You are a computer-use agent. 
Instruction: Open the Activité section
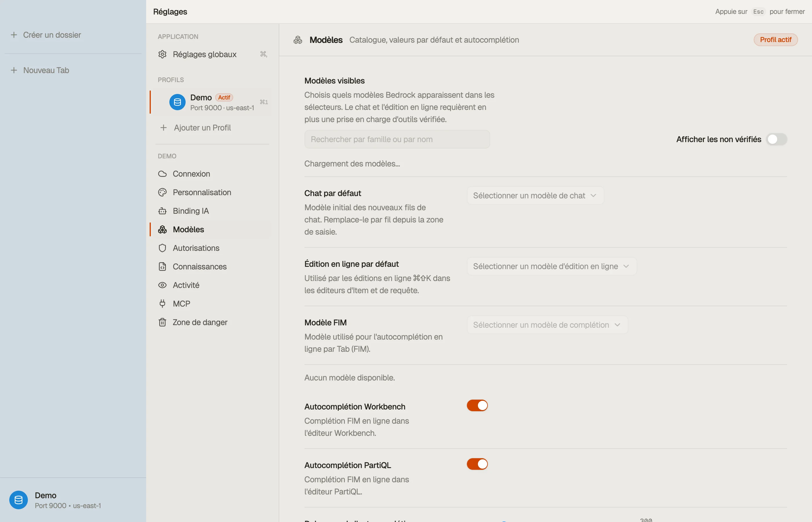click(212, 285)
